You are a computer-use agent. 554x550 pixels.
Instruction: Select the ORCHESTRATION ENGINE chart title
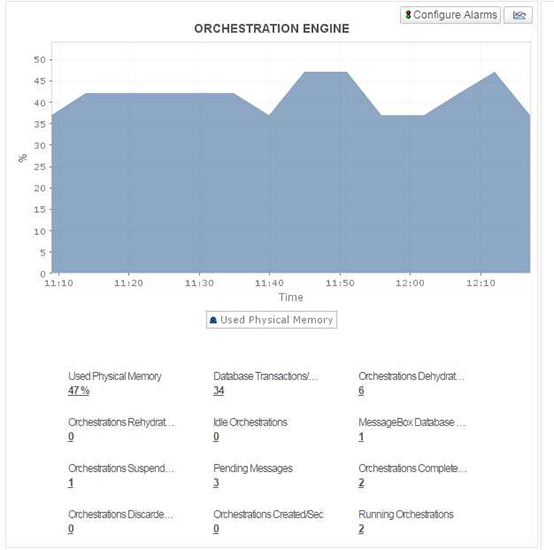(x=272, y=29)
